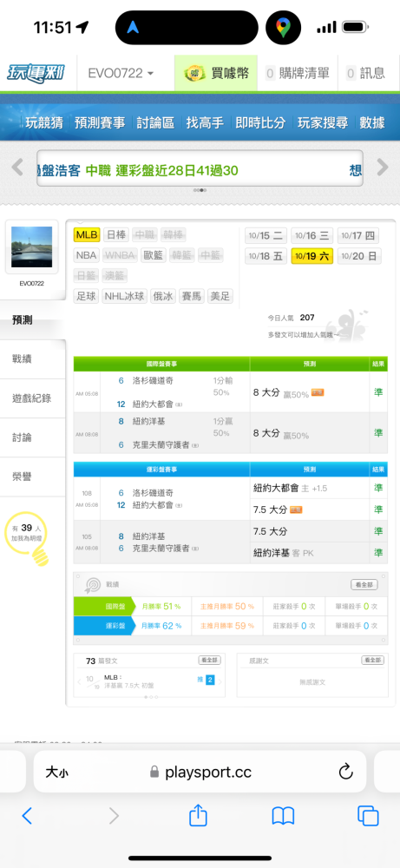Select the 賽馬 league filter
The width and height of the screenshot is (400, 868).
(x=192, y=296)
